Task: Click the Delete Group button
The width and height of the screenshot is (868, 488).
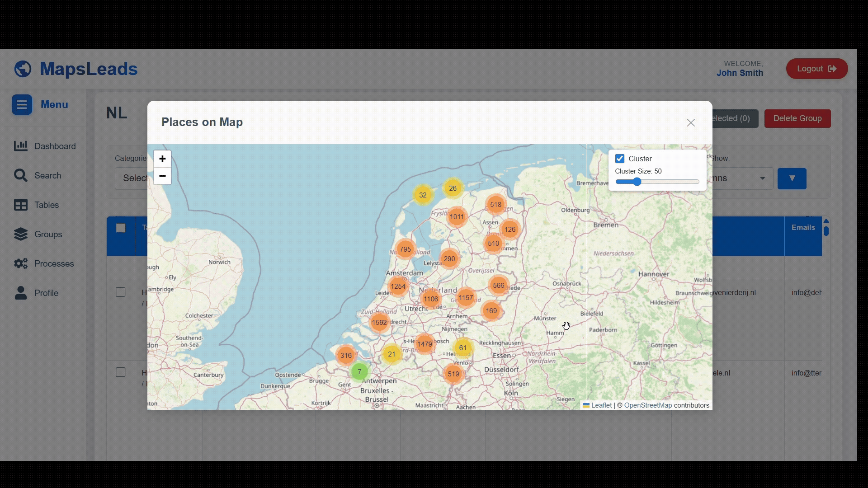Action: coord(797,118)
